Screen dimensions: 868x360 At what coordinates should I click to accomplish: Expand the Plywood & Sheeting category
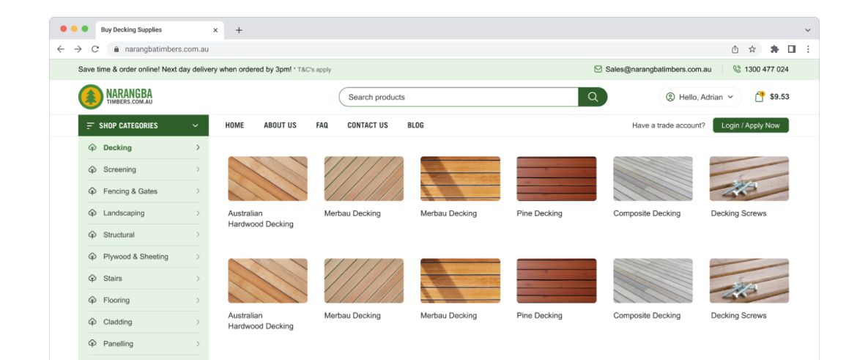coord(198,257)
